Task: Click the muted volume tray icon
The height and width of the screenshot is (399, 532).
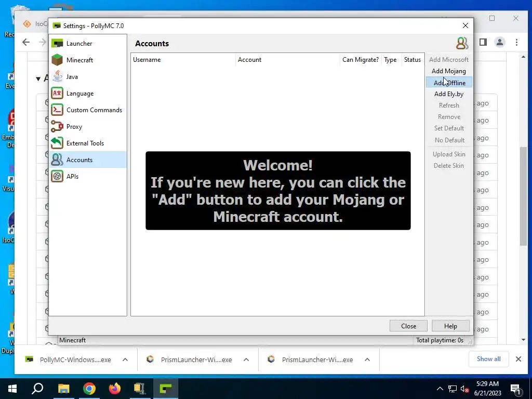Action: (x=465, y=389)
